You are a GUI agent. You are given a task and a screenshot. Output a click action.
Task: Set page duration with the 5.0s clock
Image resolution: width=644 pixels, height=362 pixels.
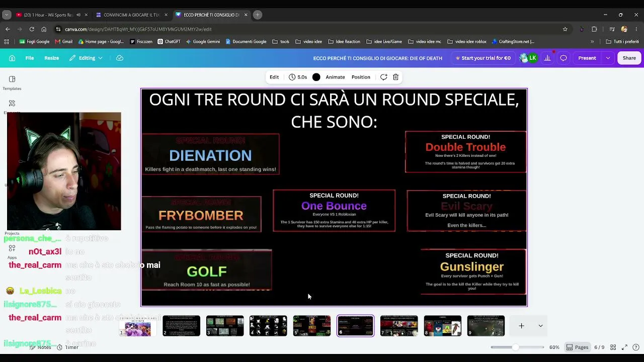click(x=298, y=77)
